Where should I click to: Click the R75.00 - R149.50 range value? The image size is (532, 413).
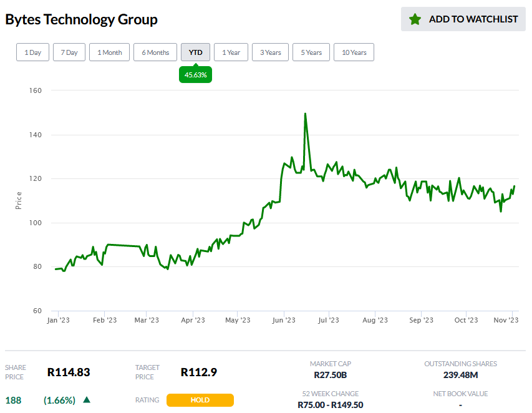pyautogui.click(x=331, y=405)
